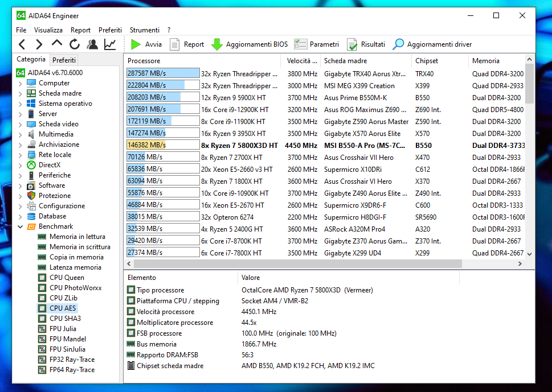Image resolution: width=552 pixels, height=392 pixels.
Task: Select the Database icon in the tree
Action: [31, 216]
